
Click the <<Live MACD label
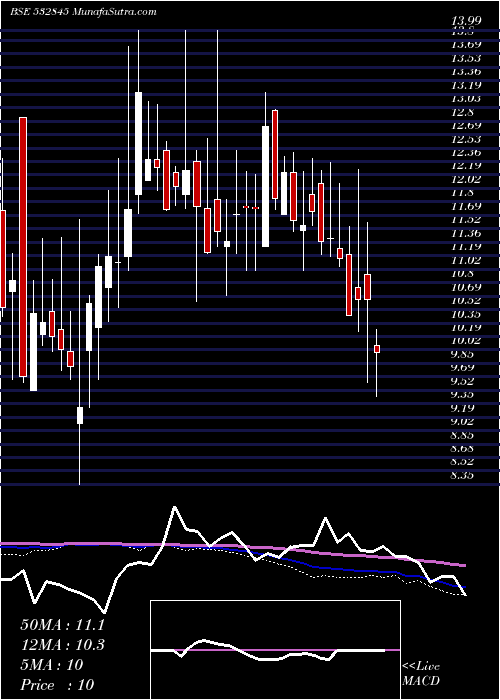tap(421, 674)
